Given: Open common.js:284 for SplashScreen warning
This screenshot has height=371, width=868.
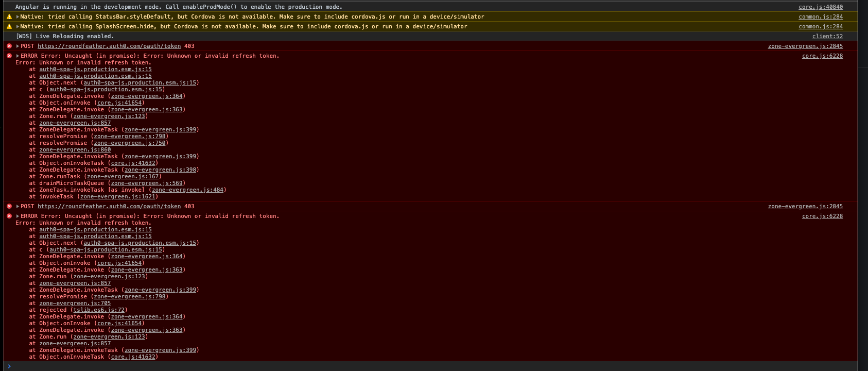Looking at the screenshot, I should coord(821,26).
